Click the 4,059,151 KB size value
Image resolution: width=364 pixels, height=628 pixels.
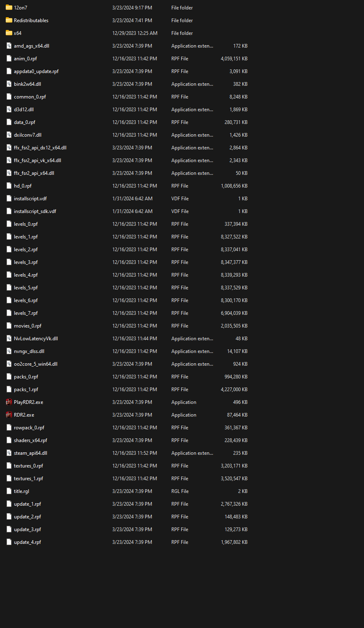click(x=234, y=59)
